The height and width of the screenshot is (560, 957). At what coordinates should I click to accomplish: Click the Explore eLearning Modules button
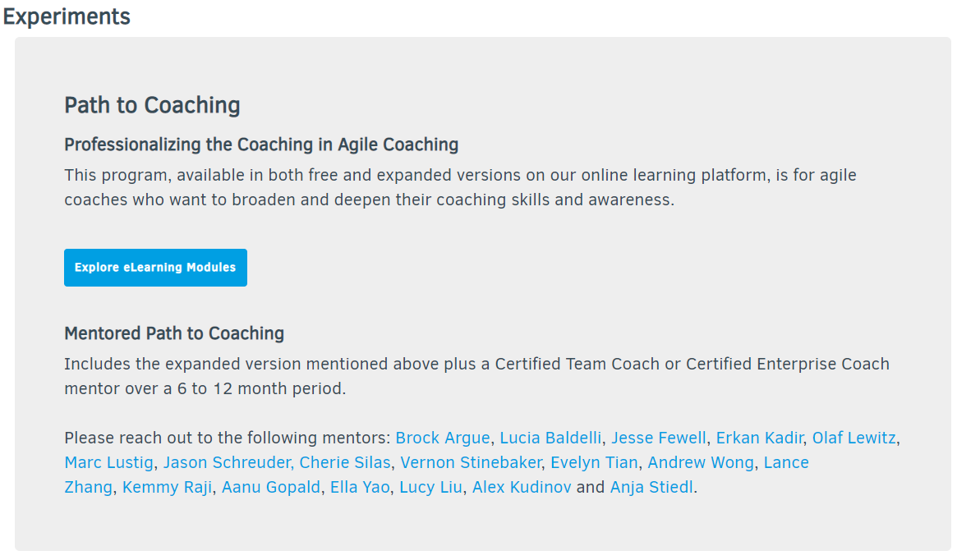(155, 268)
